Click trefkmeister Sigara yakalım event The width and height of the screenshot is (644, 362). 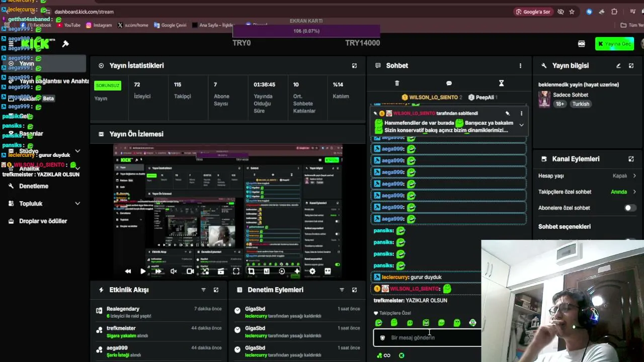(x=158, y=332)
